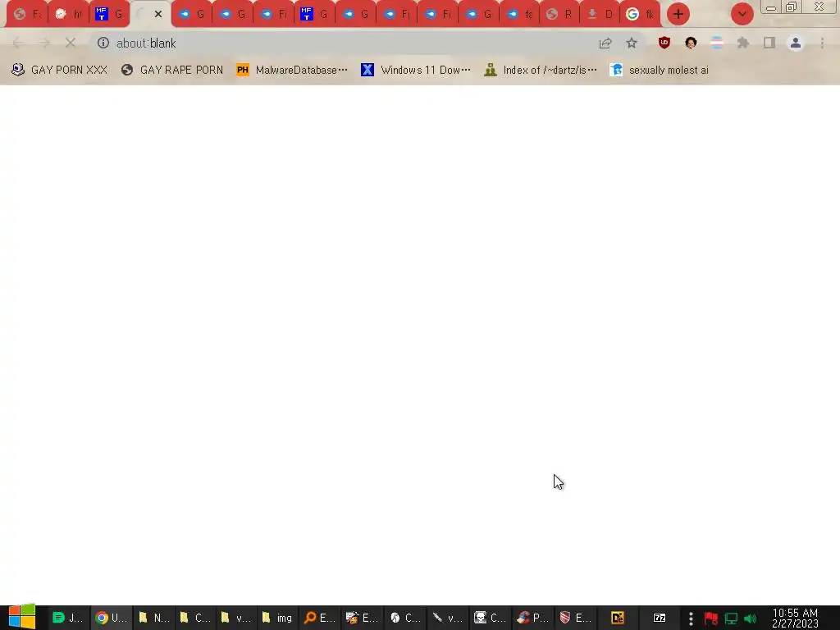This screenshot has width=840, height=630.
Task: Switch to the globe tab labeled R
Action: [x=559, y=14]
